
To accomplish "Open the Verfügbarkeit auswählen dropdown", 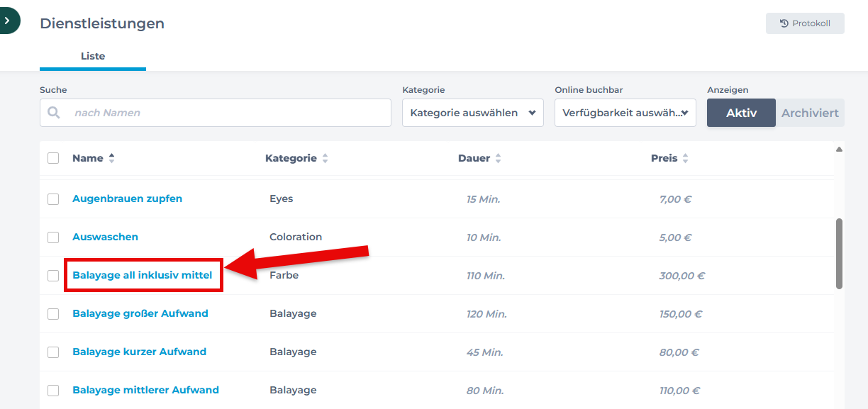I will point(625,113).
